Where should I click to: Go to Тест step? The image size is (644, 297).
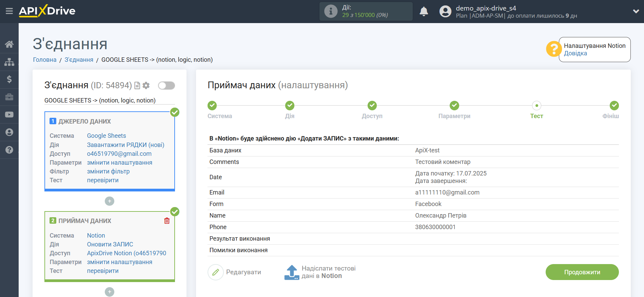click(x=537, y=106)
